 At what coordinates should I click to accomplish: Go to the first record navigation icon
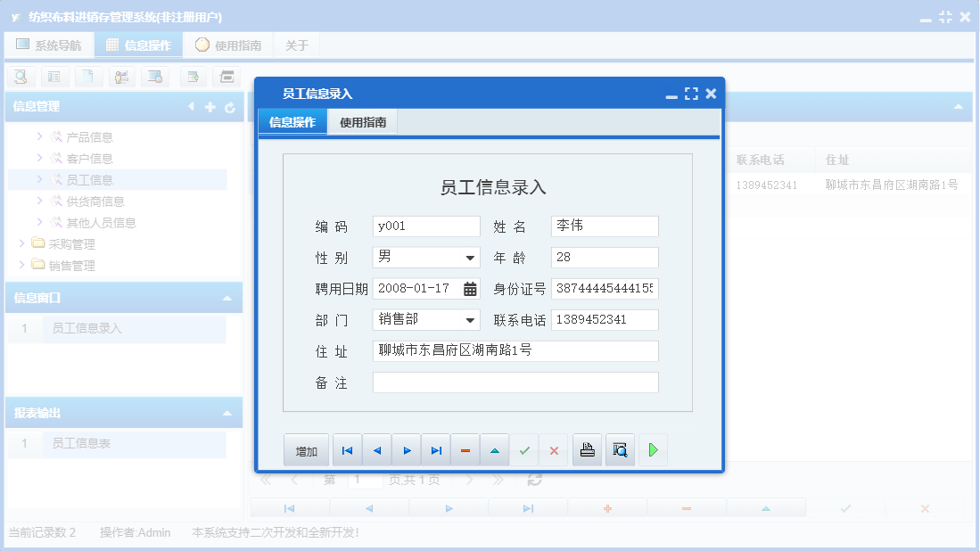point(347,450)
